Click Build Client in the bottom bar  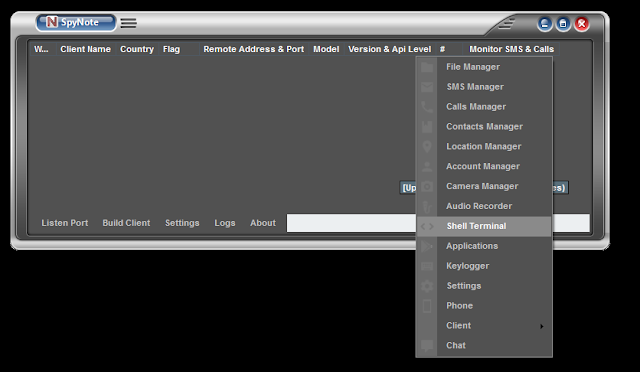pos(126,223)
